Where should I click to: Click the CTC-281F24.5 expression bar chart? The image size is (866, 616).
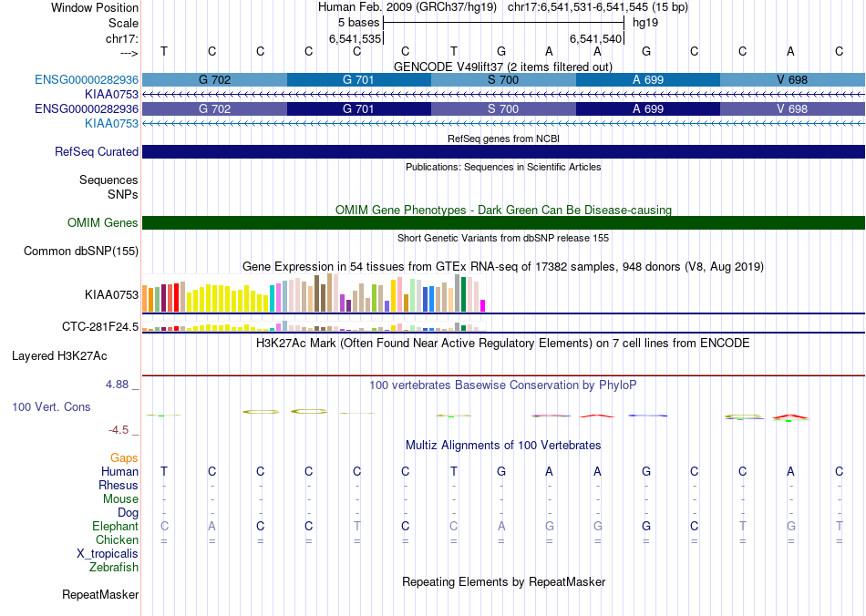(314, 325)
